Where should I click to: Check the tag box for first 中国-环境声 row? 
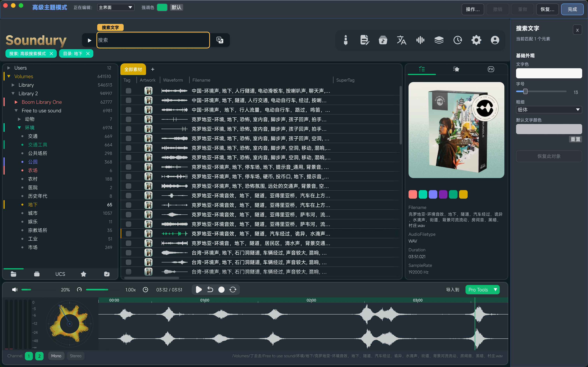click(128, 91)
